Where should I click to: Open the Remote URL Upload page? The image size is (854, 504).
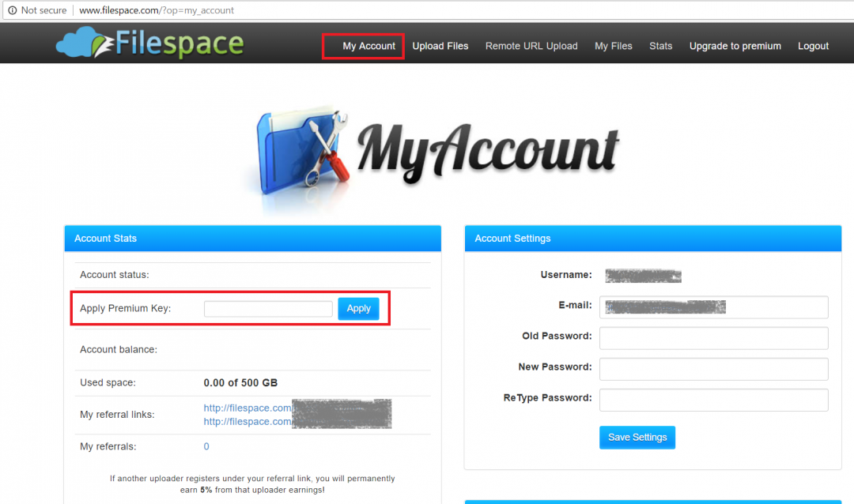click(x=531, y=46)
